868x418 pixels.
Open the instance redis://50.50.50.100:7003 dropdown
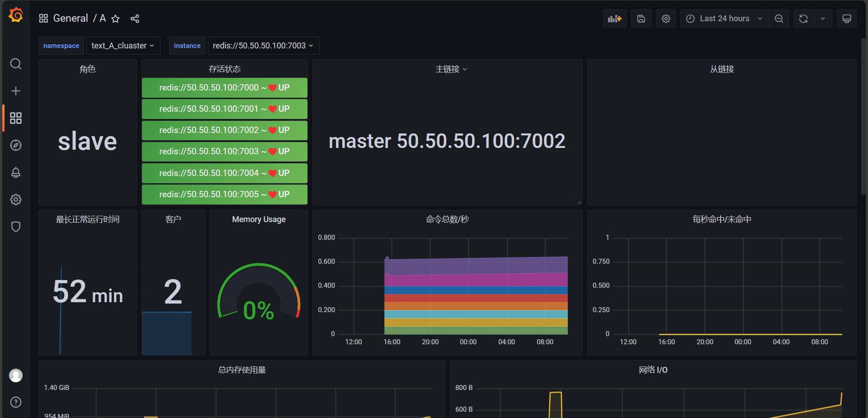pyautogui.click(x=264, y=46)
